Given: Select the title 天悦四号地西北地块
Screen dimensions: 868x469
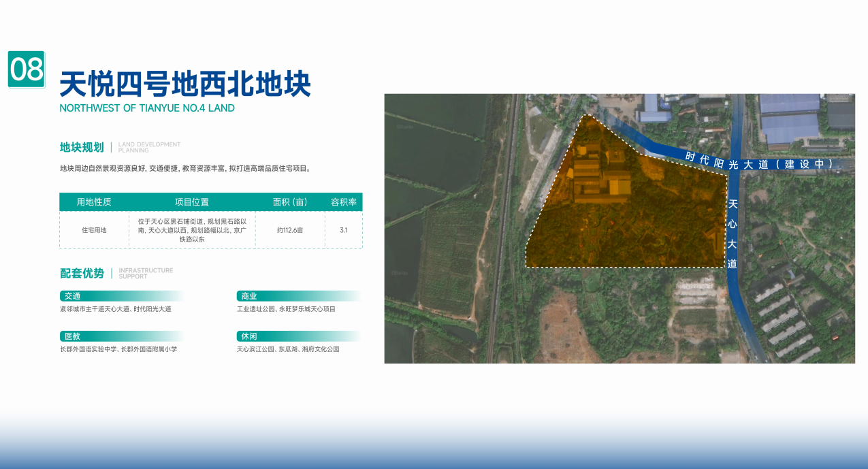Looking at the screenshot, I should (x=185, y=85).
